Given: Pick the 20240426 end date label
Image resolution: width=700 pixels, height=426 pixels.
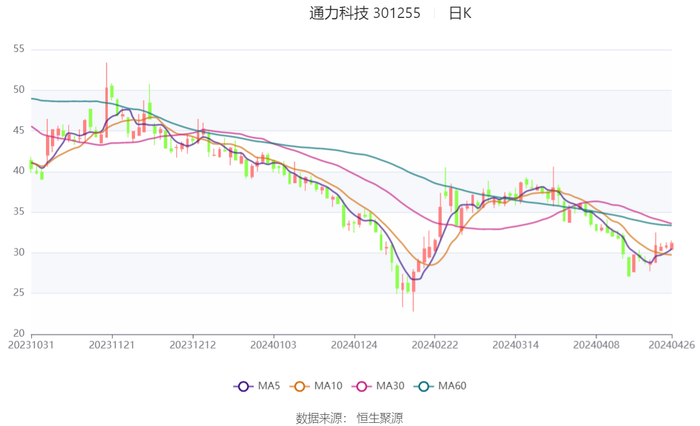Looking at the screenshot, I should (x=671, y=344).
